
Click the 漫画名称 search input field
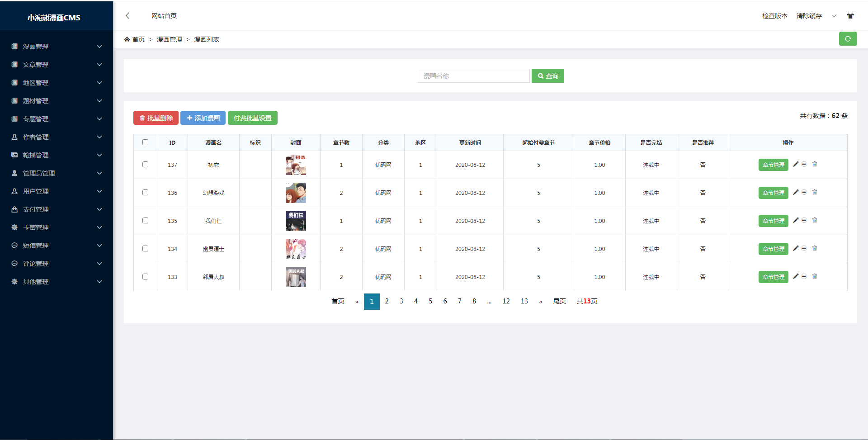472,76
